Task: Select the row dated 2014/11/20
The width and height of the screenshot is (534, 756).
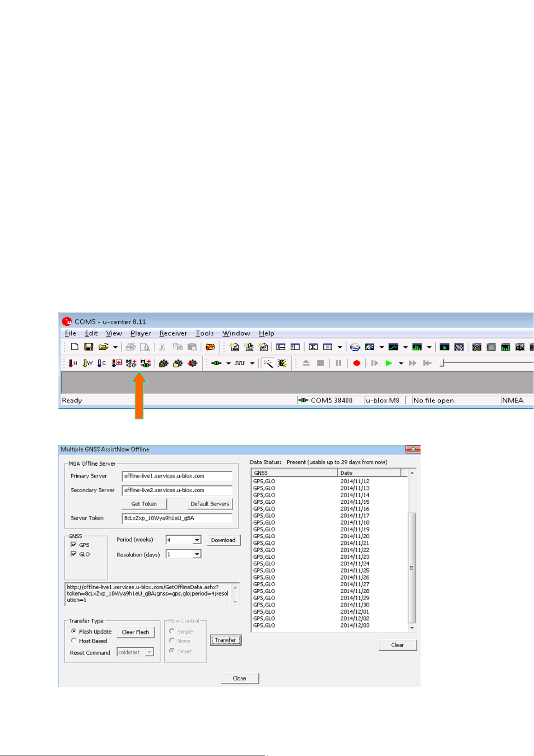Action: click(x=330, y=536)
